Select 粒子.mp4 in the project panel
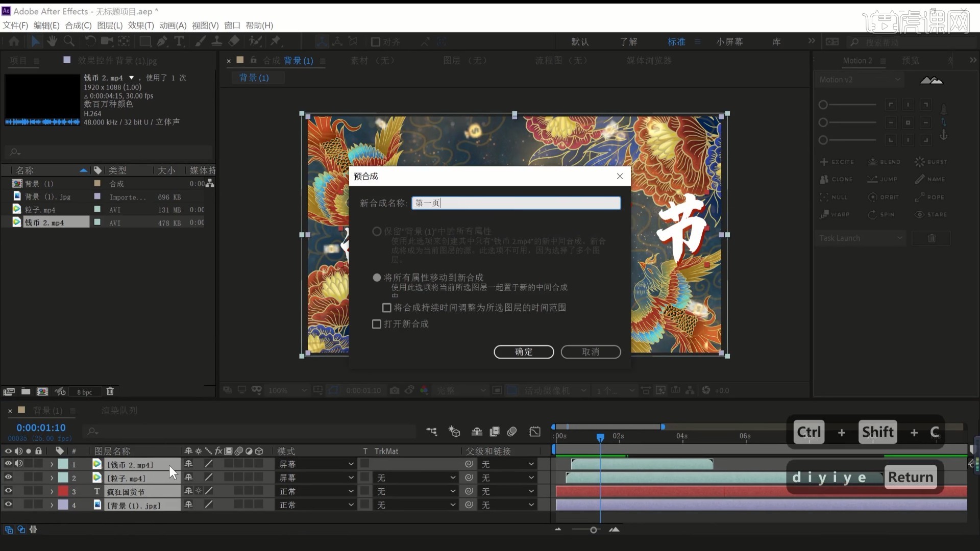 pyautogui.click(x=40, y=210)
